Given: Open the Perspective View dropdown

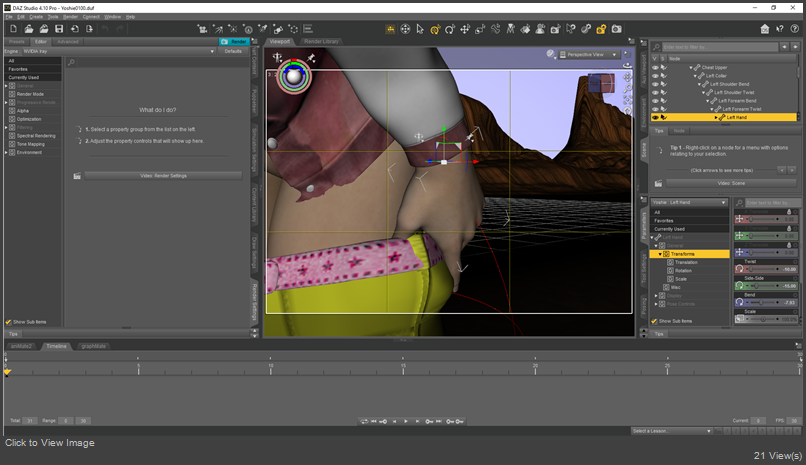Looking at the screenshot, I should click(589, 54).
